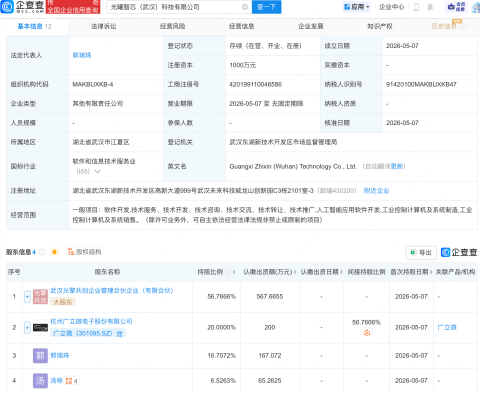
Task: Click 导出 export button
Action: (x=421, y=252)
